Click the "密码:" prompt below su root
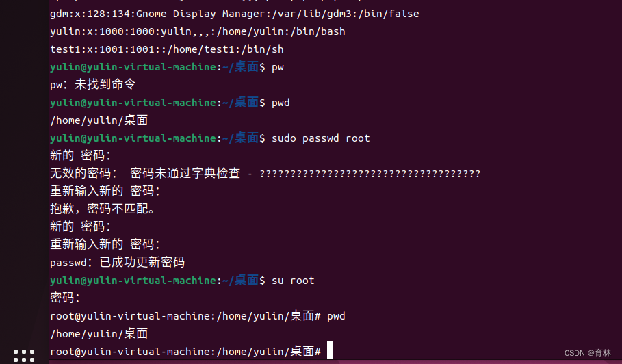This screenshot has height=364, width=622. [x=65, y=298]
